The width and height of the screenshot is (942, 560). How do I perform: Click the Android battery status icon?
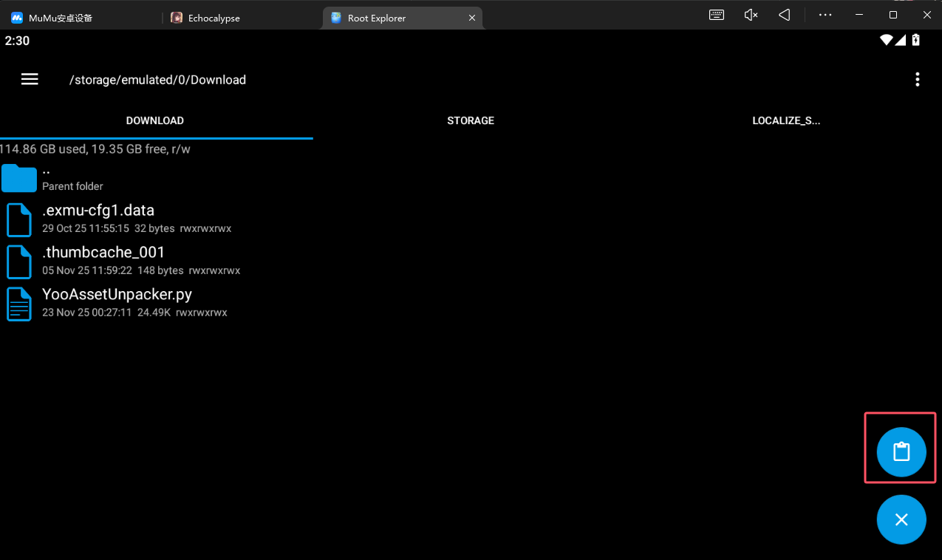tap(916, 41)
